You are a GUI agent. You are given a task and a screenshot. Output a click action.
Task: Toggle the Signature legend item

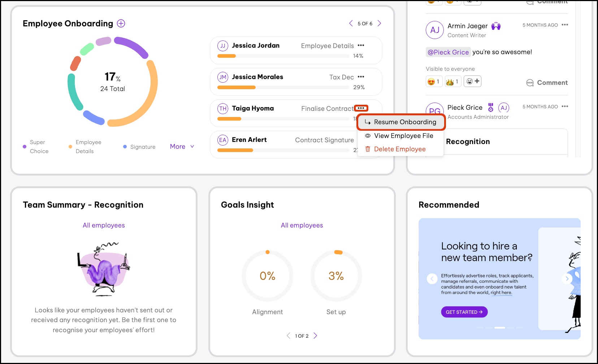(139, 147)
